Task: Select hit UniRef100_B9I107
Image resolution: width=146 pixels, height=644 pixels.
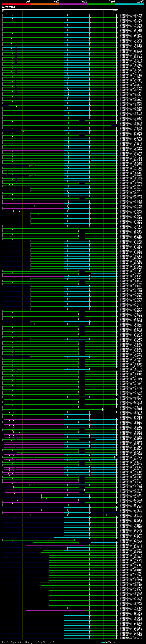Action: coord(131,63)
